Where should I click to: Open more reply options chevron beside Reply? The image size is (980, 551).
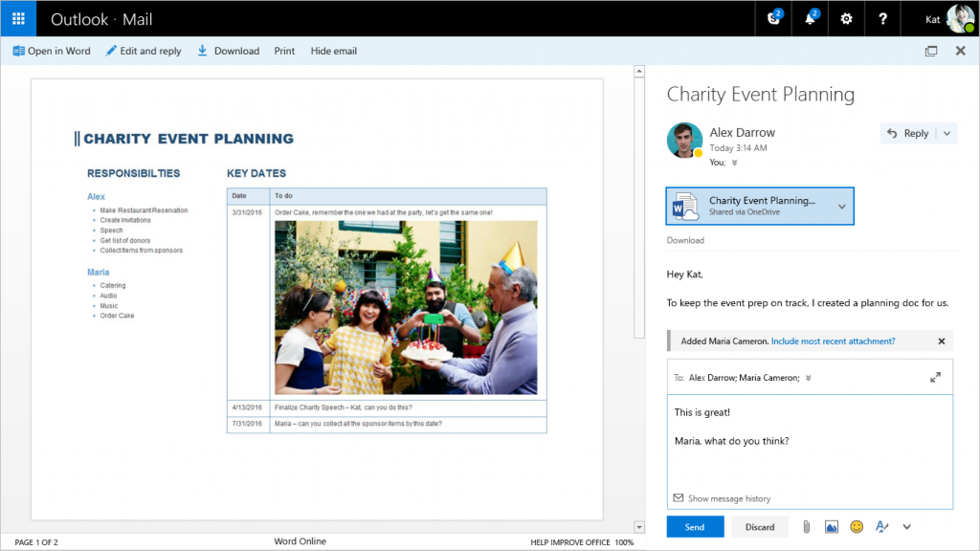tap(946, 133)
